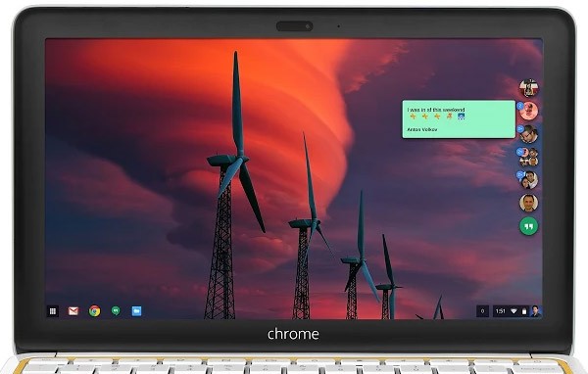588x374 pixels.
Task: Click the blue emoji in chat message
Action: [x=462, y=117]
